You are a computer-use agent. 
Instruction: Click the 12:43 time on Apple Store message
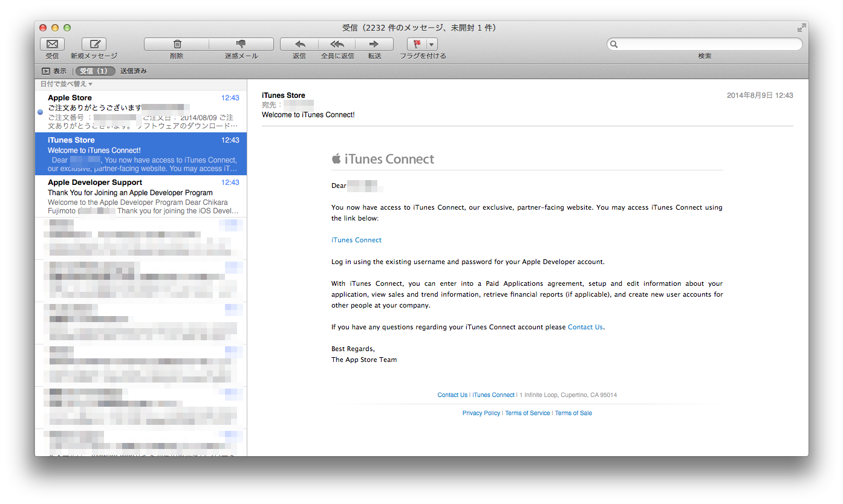pos(230,98)
